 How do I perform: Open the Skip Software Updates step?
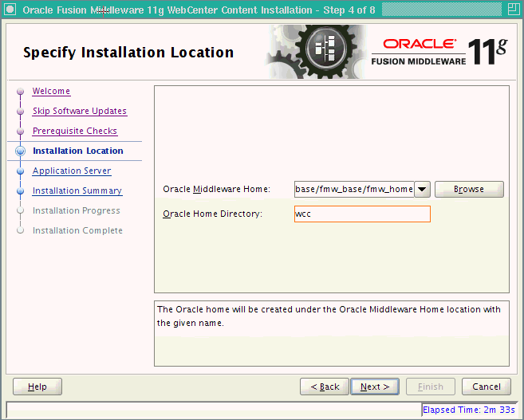tap(80, 111)
